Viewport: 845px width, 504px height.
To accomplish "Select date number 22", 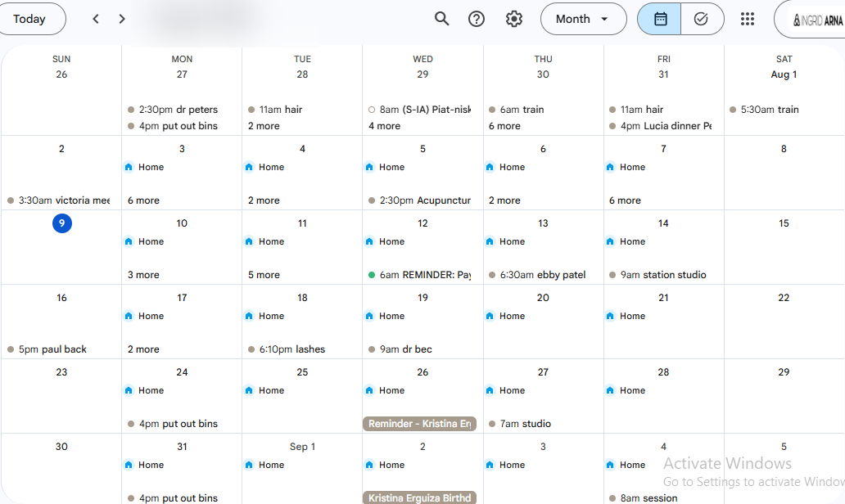I will 784,298.
